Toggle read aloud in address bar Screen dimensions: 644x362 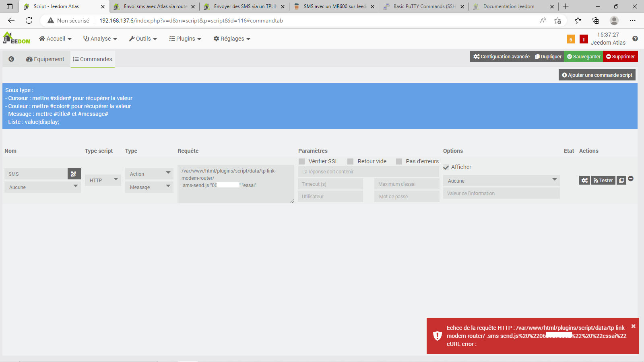[x=543, y=21]
